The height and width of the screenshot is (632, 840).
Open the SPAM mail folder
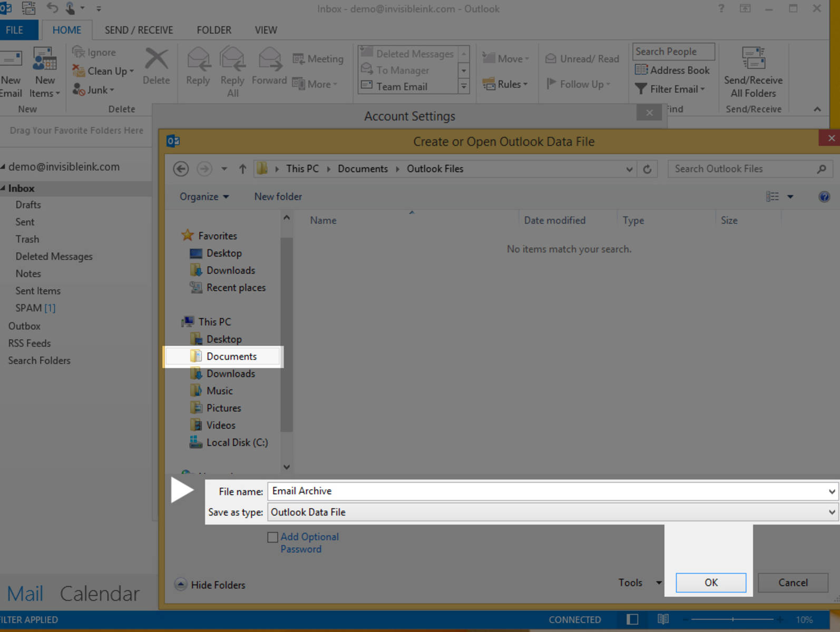click(35, 308)
